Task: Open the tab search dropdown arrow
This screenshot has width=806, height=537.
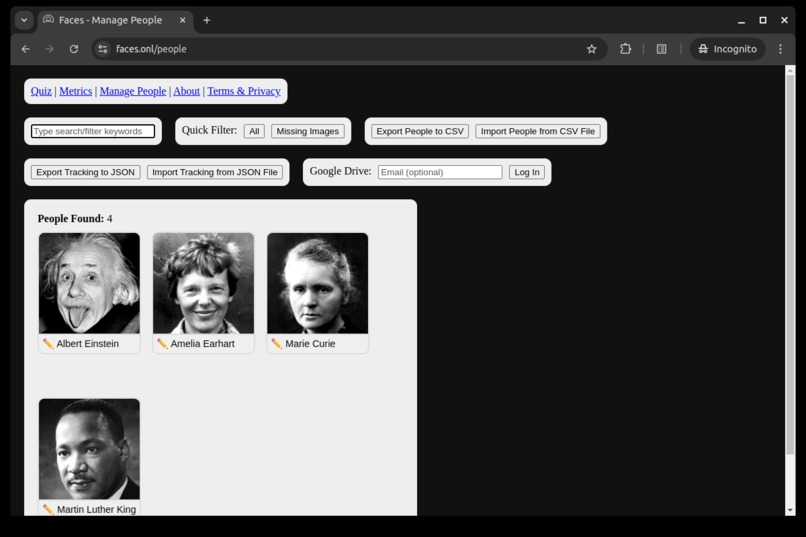Action: (x=24, y=20)
